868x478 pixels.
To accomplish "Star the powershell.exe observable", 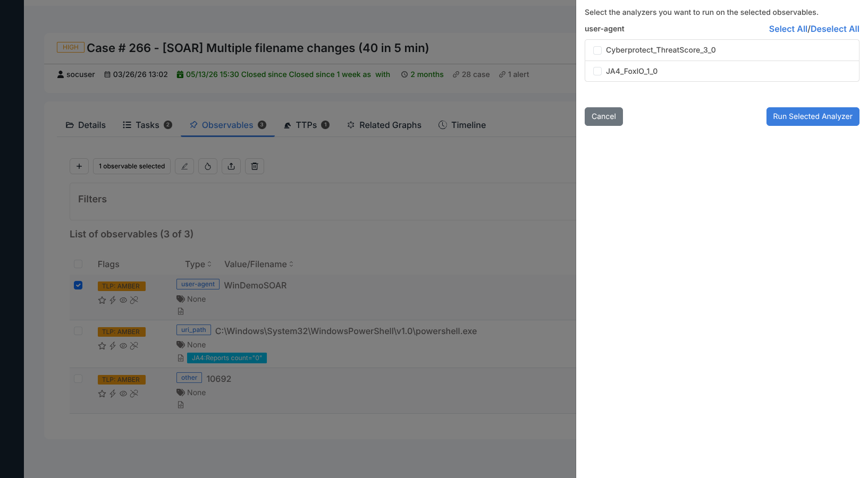I will point(102,346).
